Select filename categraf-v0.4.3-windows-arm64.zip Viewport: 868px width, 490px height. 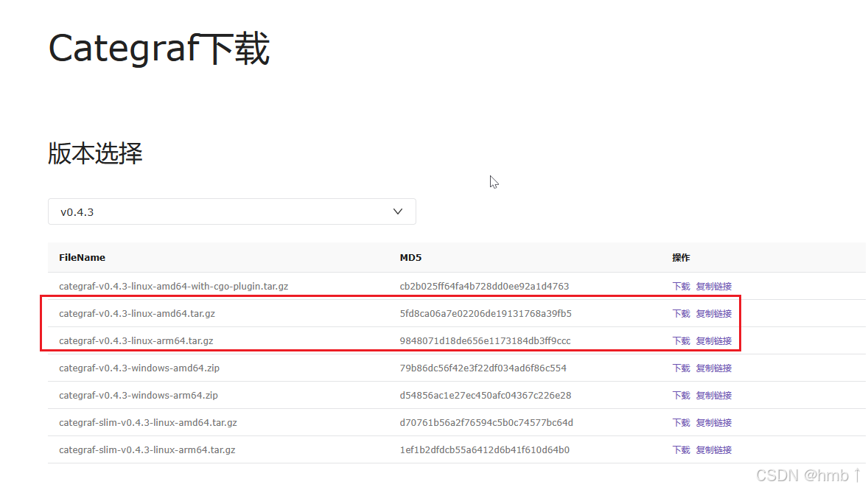(139, 396)
